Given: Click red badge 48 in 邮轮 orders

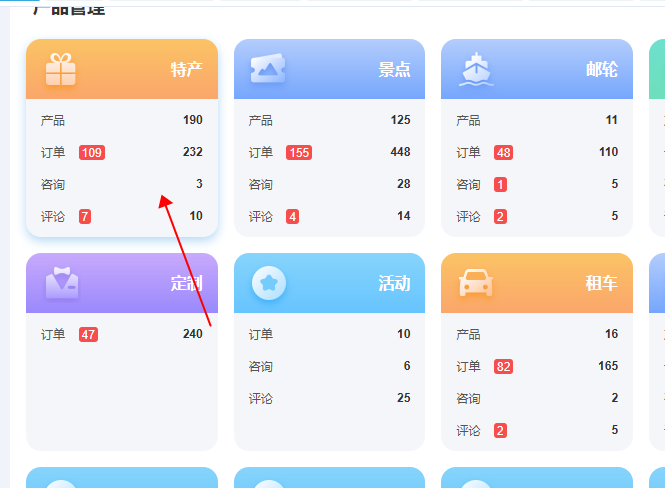Looking at the screenshot, I should 504,153.
